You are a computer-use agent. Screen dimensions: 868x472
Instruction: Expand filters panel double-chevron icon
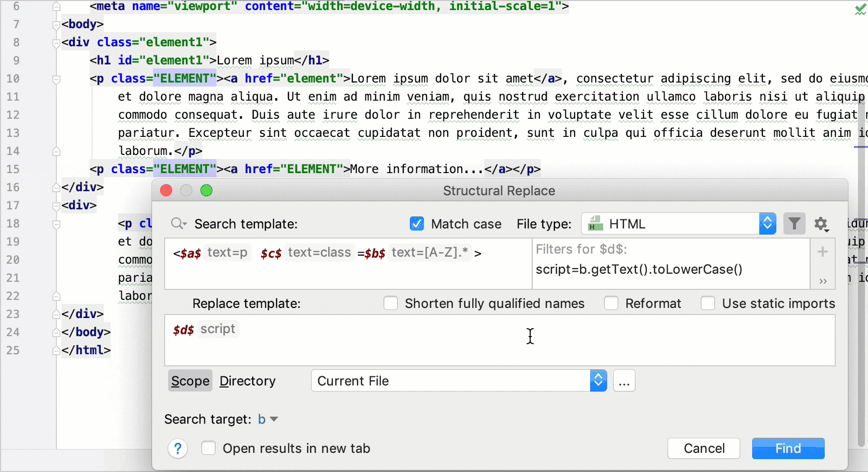pyautogui.click(x=823, y=281)
